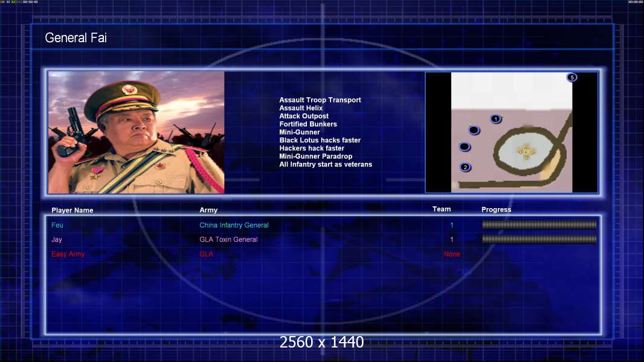Click the 'Progress' column header
This screenshot has width=644, height=362.
click(496, 209)
